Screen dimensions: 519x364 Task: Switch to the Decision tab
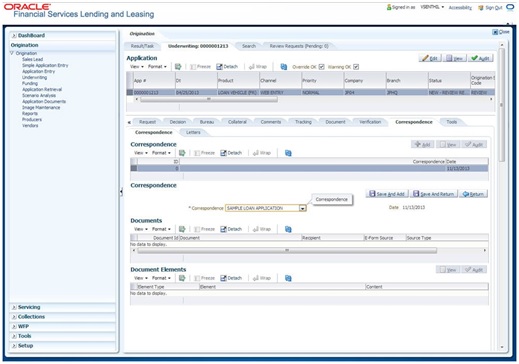point(178,122)
